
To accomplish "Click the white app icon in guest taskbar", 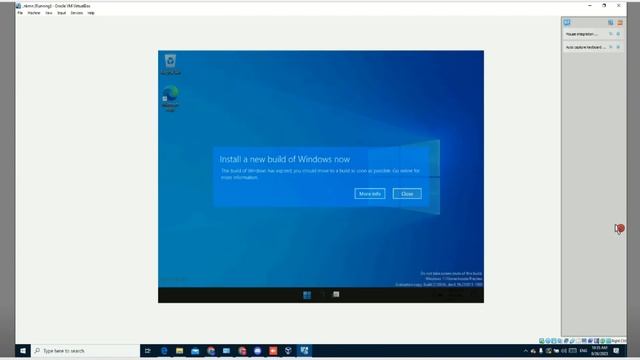I will click(x=336, y=294).
